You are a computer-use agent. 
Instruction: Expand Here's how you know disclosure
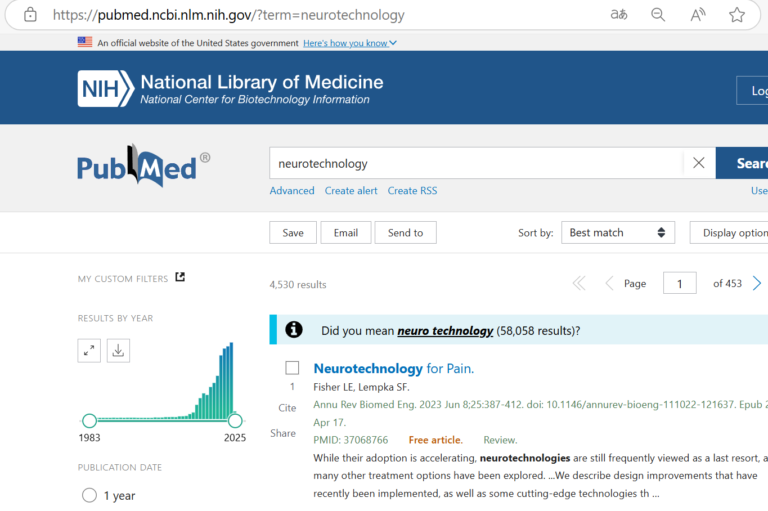click(x=350, y=43)
